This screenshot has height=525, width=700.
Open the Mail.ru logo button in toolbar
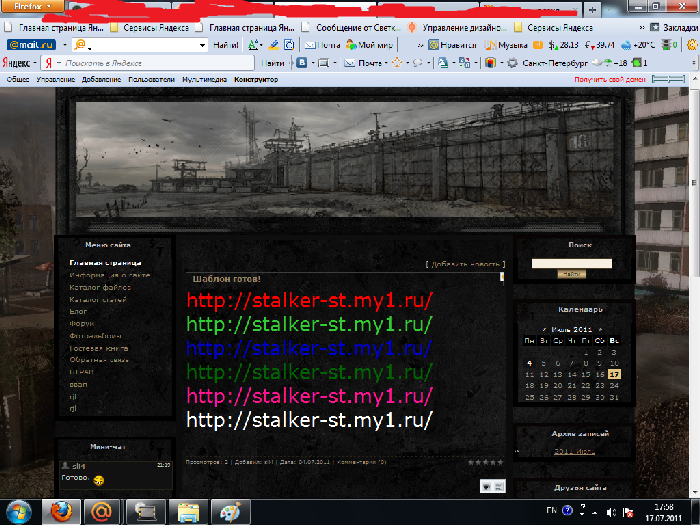tap(31, 45)
